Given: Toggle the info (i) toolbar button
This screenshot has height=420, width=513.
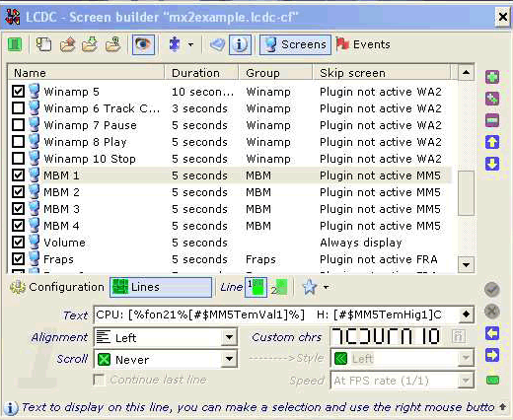Looking at the screenshot, I should pyautogui.click(x=240, y=44).
